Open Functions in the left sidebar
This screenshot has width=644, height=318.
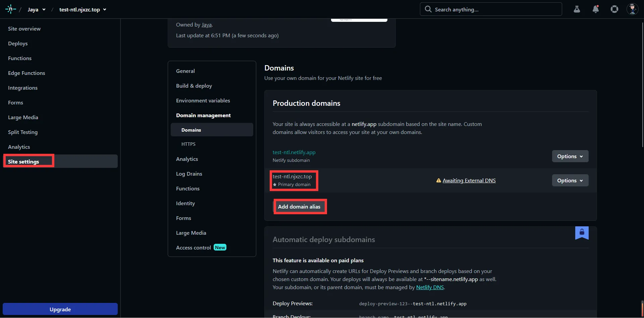point(20,58)
